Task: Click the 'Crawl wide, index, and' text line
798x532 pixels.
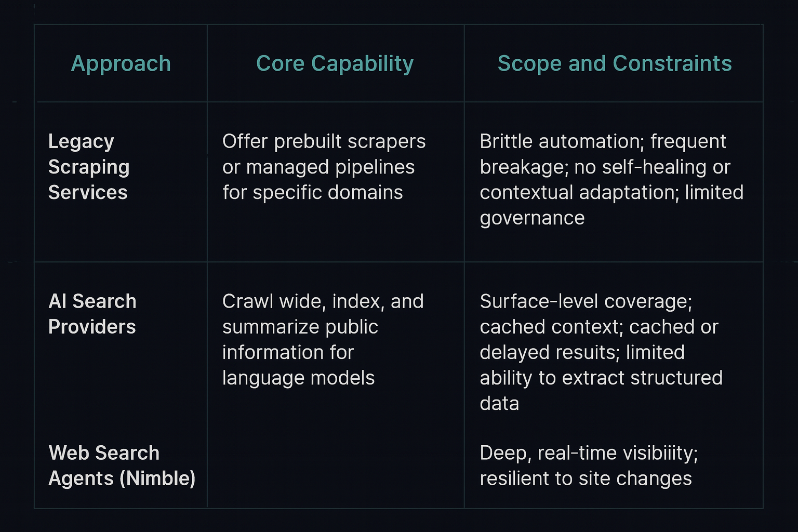Action: point(323,302)
